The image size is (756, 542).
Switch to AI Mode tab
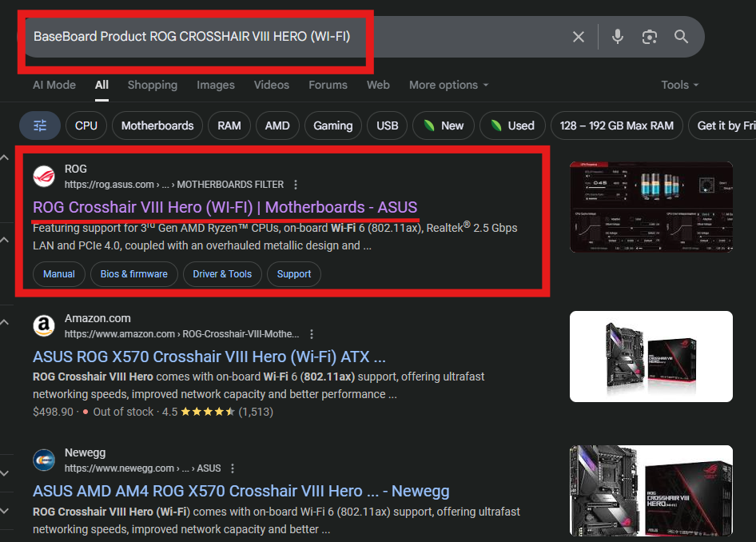54,85
